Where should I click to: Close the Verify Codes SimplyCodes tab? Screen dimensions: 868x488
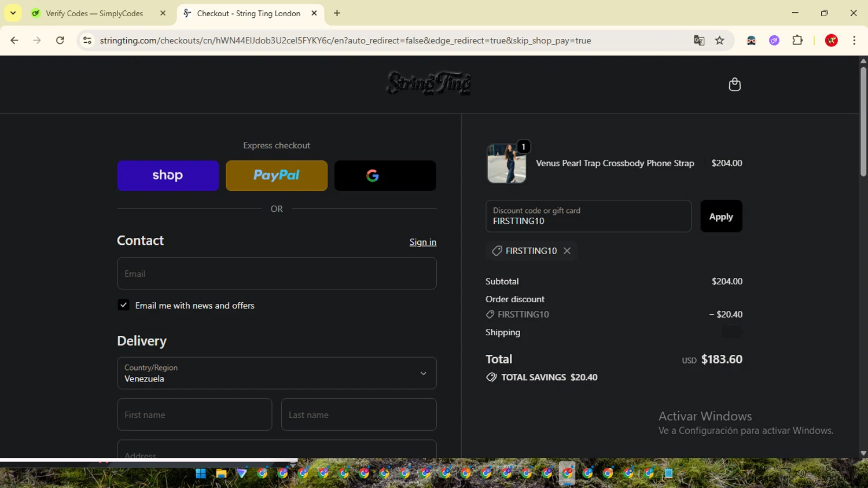coord(163,13)
